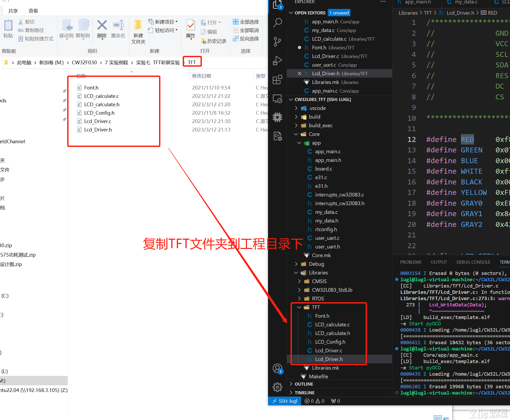Screen dimensions: 510x420
Task: Open Extensions view in activity bar
Action: (277, 79)
